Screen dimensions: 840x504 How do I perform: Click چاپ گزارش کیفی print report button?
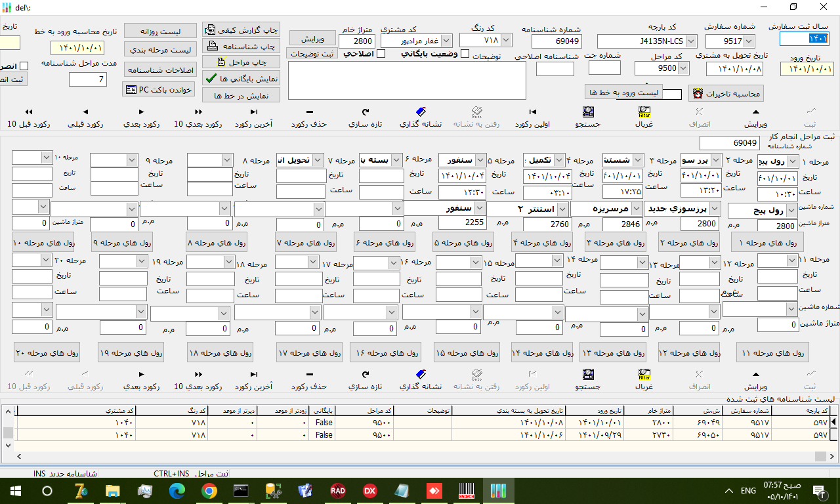[241, 30]
